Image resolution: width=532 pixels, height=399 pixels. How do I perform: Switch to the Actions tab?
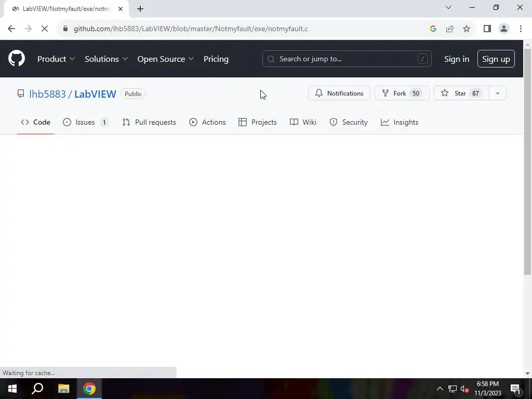pos(207,122)
